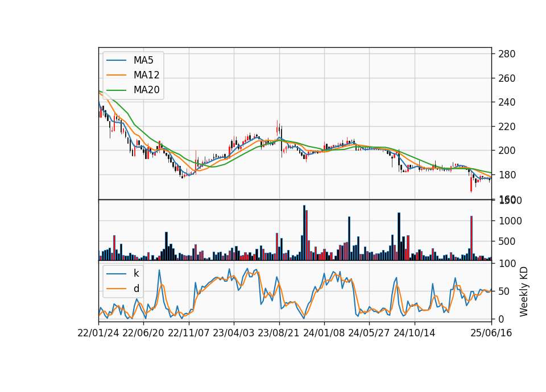
Task: Select the blue MA5 line sample in legend
Action: [x=116, y=60]
